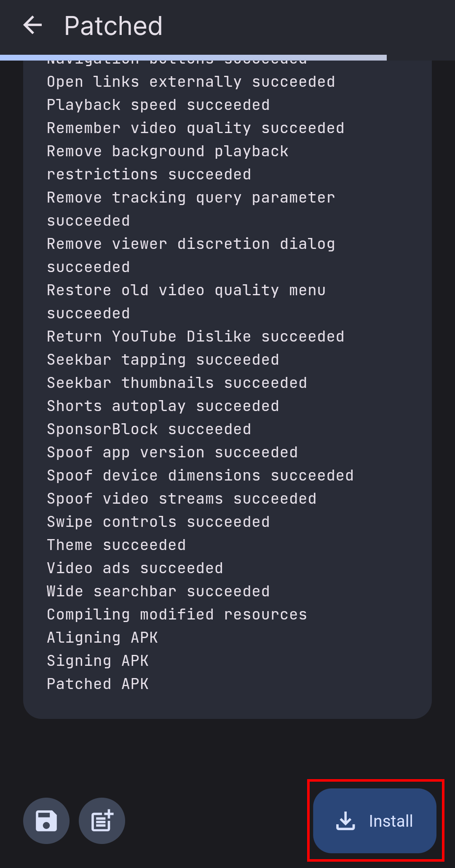455x868 pixels.
Task: Tap "Swipe controls succeeded" in the log
Action: 158,522
